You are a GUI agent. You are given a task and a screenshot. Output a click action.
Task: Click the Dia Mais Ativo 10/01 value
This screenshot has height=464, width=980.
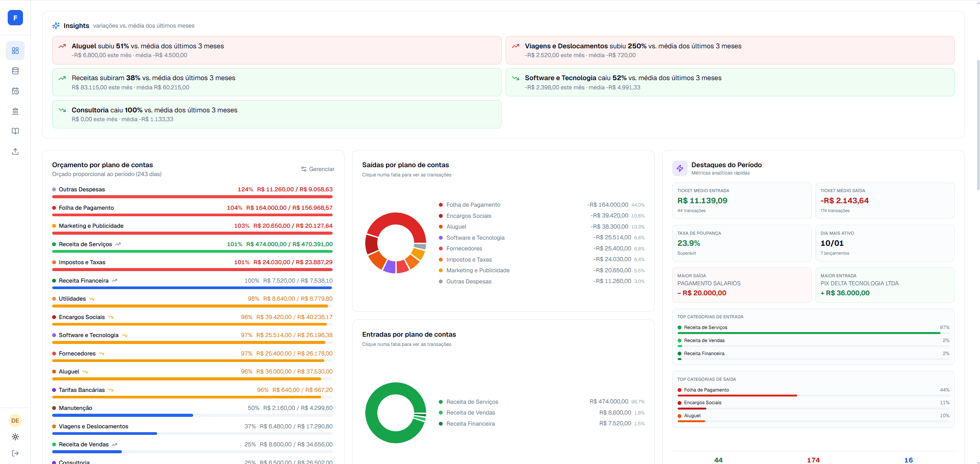[x=832, y=243]
